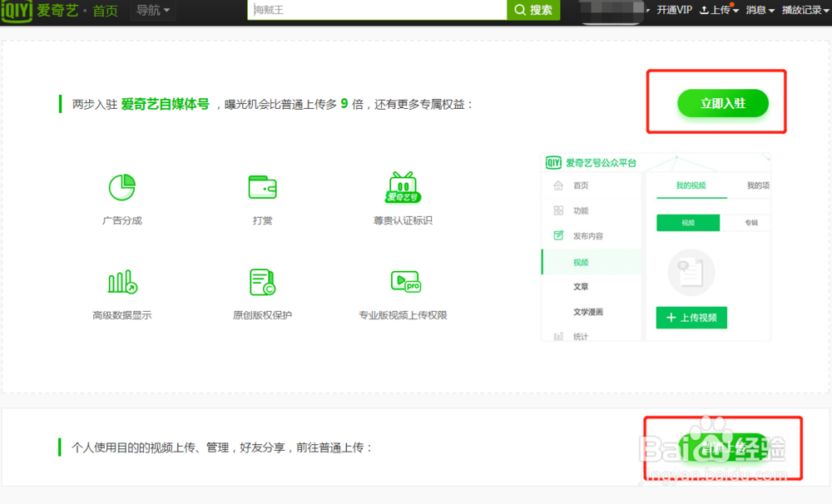This screenshot has height=504, width=832.
Task: Click the 立即入驻 green button
Action: pyautogui.click(x=723, y=103)
